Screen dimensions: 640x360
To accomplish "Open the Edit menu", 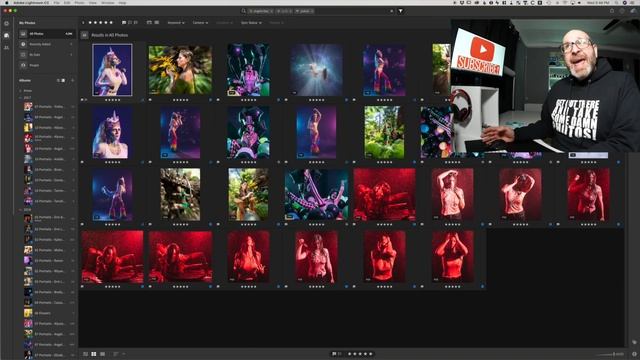I will pyautogui.click(x=67, y=3).
